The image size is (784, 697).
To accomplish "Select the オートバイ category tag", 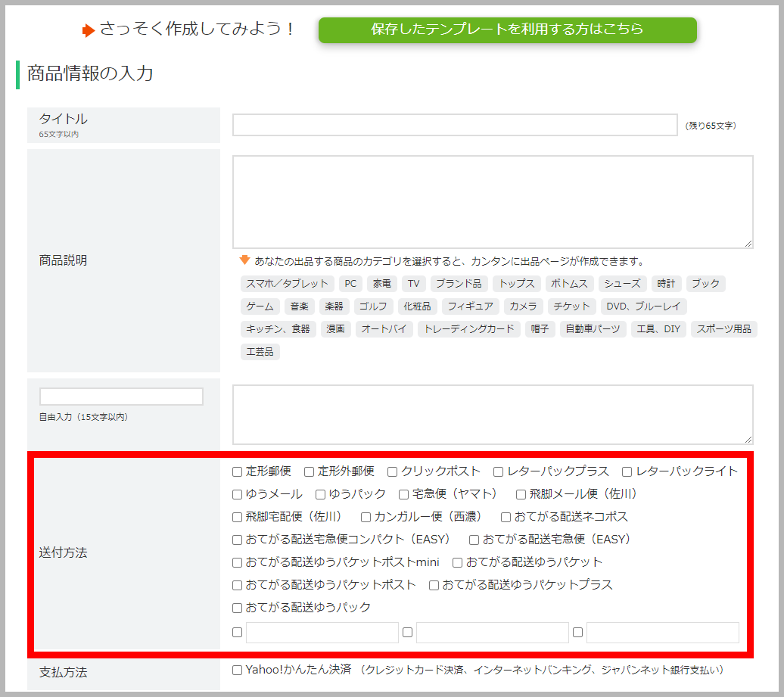I will point(384,328).
